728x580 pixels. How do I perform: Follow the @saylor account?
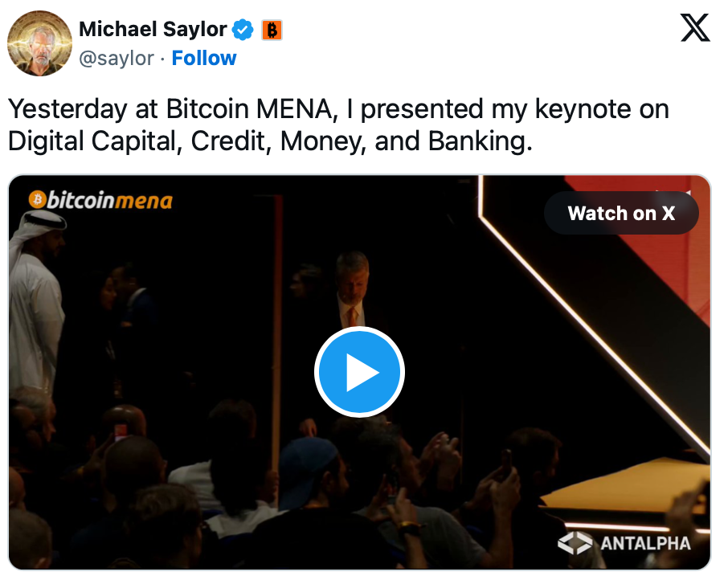coord(204,59)
